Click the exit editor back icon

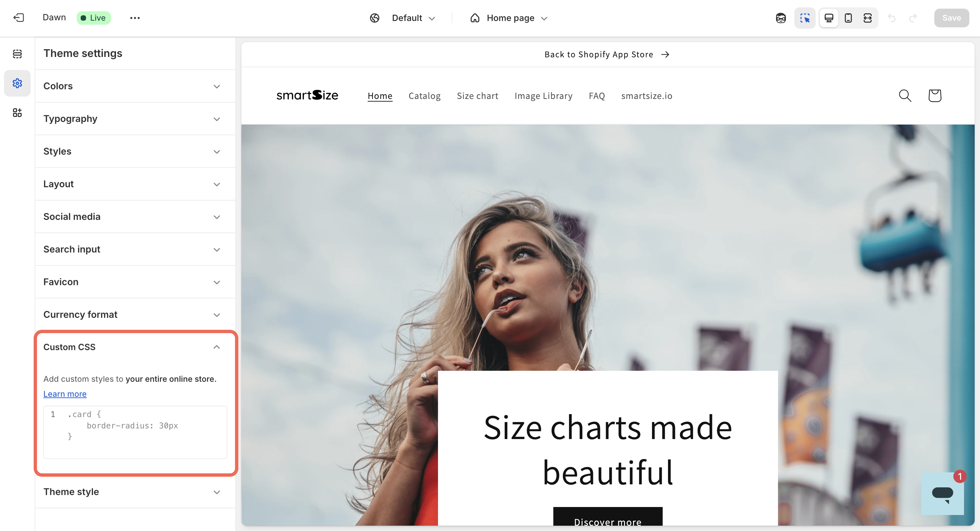[19, 18]
